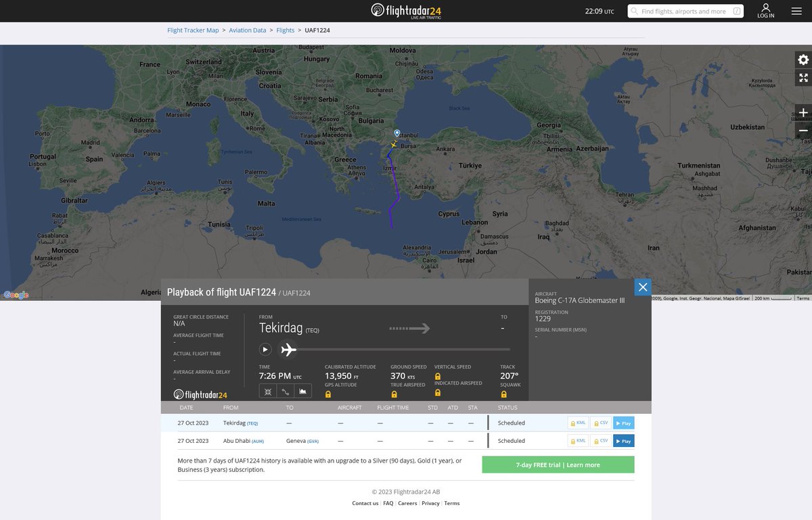This screenshot has height=520, width=812.
Task: Click the DATE column header
Action: [x=186, y=408]
